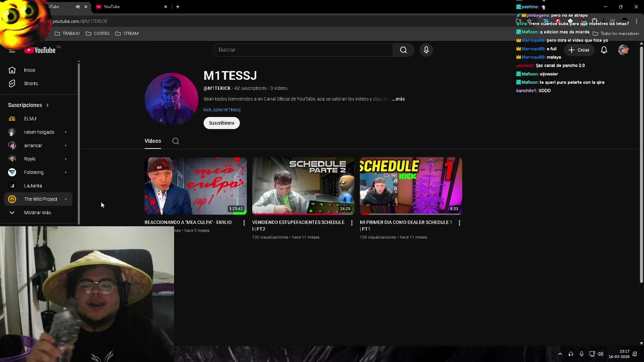The image size is (644, 362).
Task: Expand the Suscripciones section chevron
Action: 47,105
